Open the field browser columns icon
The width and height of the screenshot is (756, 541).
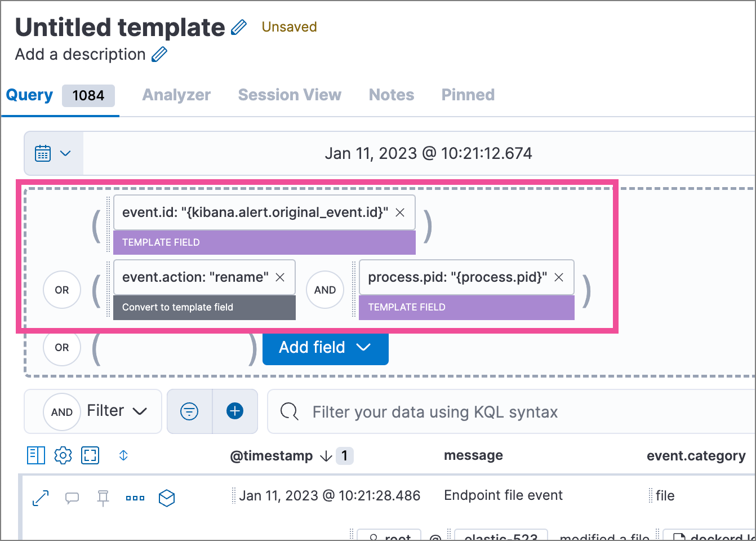36,455
